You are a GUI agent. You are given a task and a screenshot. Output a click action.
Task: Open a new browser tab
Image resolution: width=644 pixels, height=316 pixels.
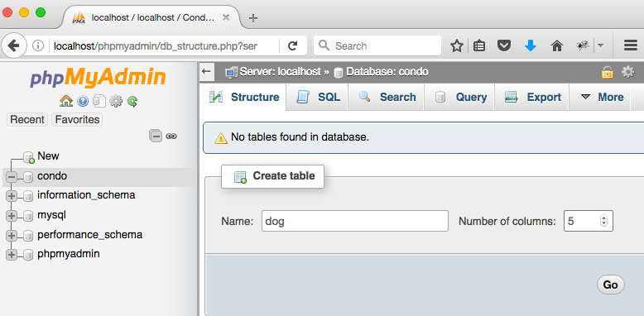253,18
